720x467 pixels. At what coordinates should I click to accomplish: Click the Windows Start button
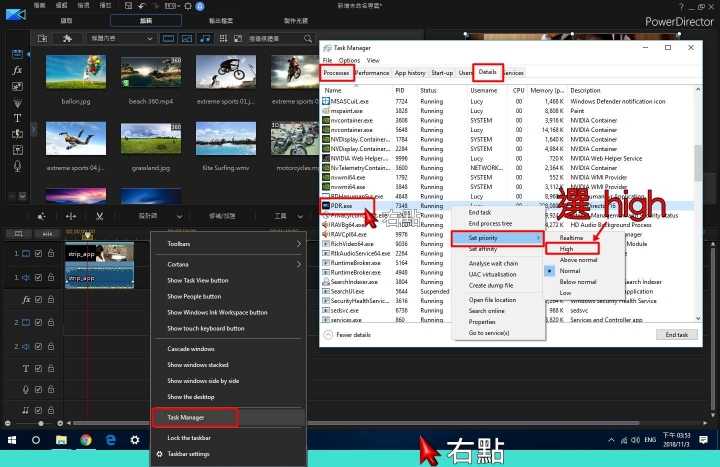(12, 440)
